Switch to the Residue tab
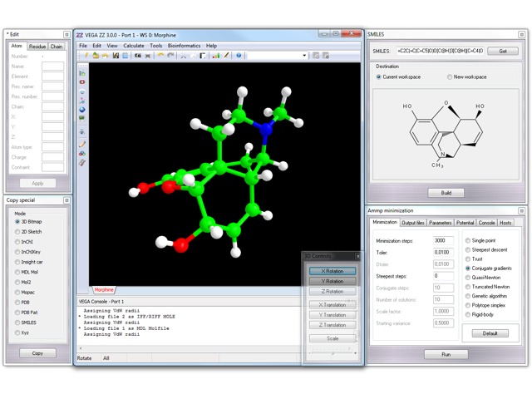This screenshot has width=532, height=399. coord(37,47)
